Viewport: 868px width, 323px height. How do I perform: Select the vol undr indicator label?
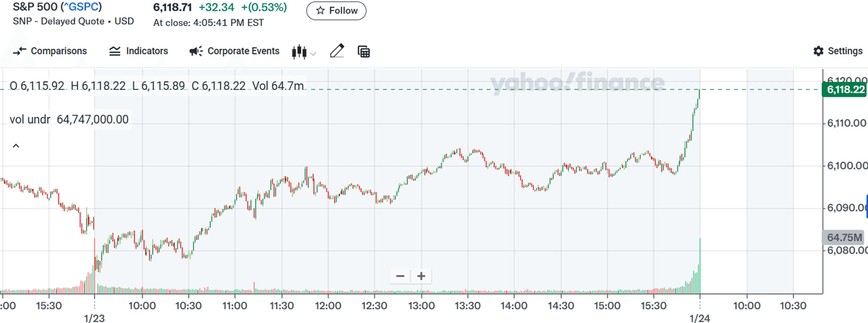pyautogui.click(x=69, y=119)
